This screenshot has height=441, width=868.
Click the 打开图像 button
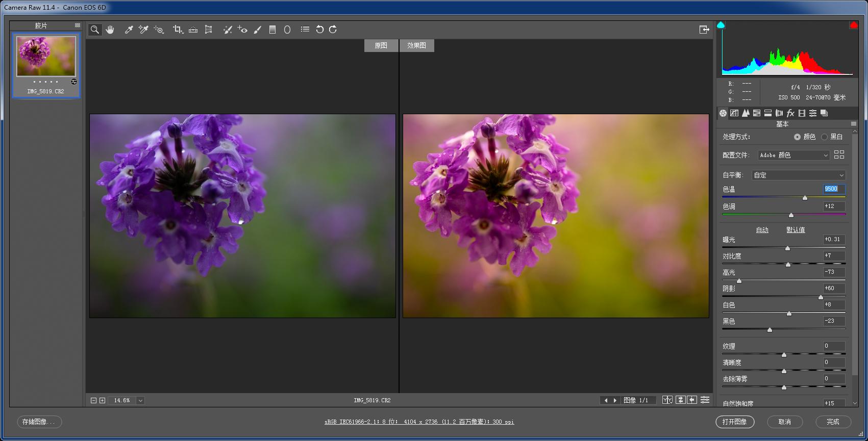734,422
